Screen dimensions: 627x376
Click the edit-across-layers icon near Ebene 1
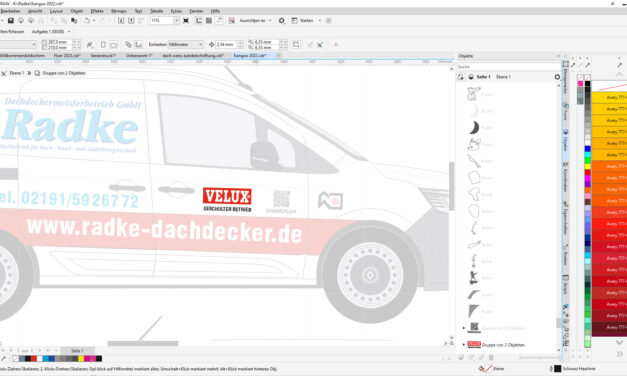click(x=4, y=73)
